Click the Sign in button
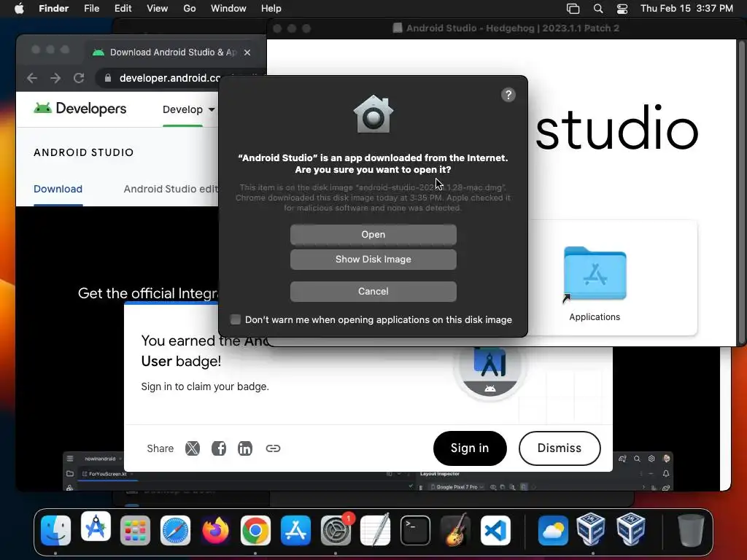Viewport: 747px width, 560px height. [470, 448]
